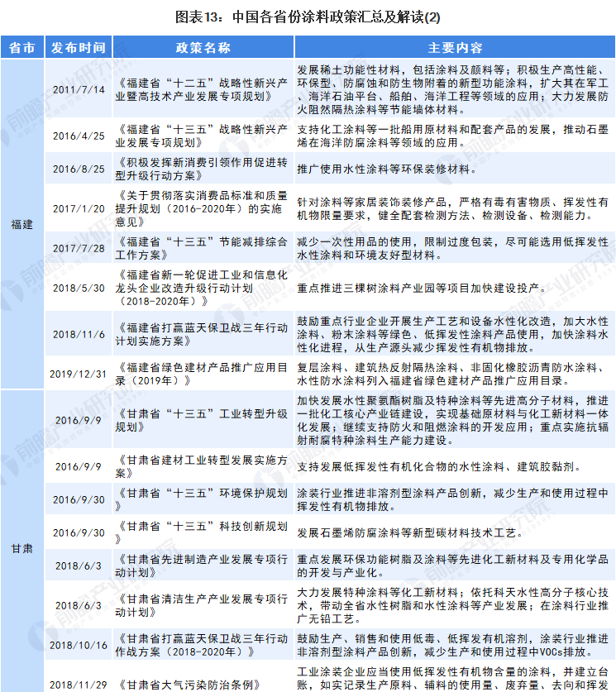Select the 省市 column header
616x692 pixels.
point(22,48)
